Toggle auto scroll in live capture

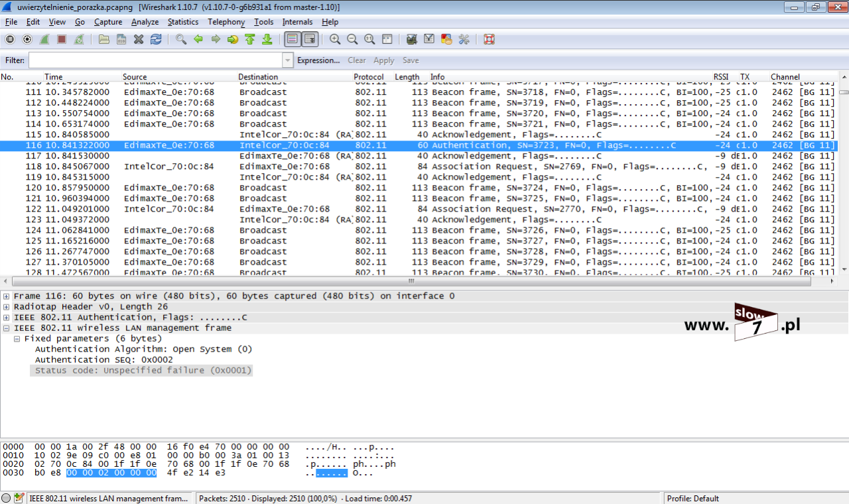coord(310,39)
